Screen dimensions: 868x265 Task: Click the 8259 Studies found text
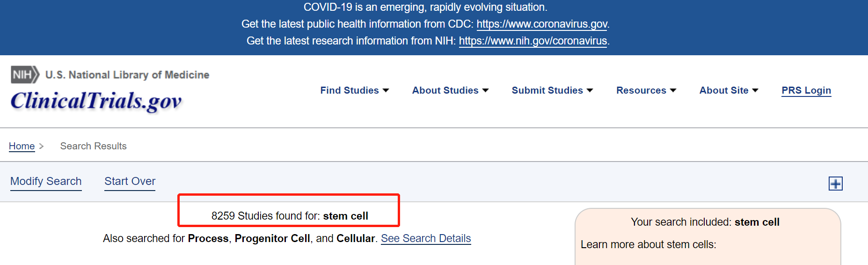tap(290, 216)
